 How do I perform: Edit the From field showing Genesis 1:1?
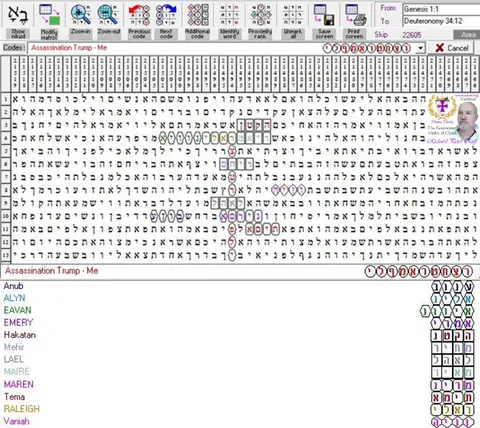tap(441, 9)
